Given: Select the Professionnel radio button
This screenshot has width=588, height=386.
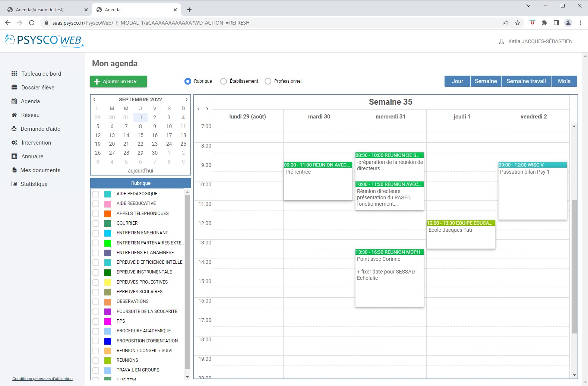Looking at the screenshot, I should (268, 81).
